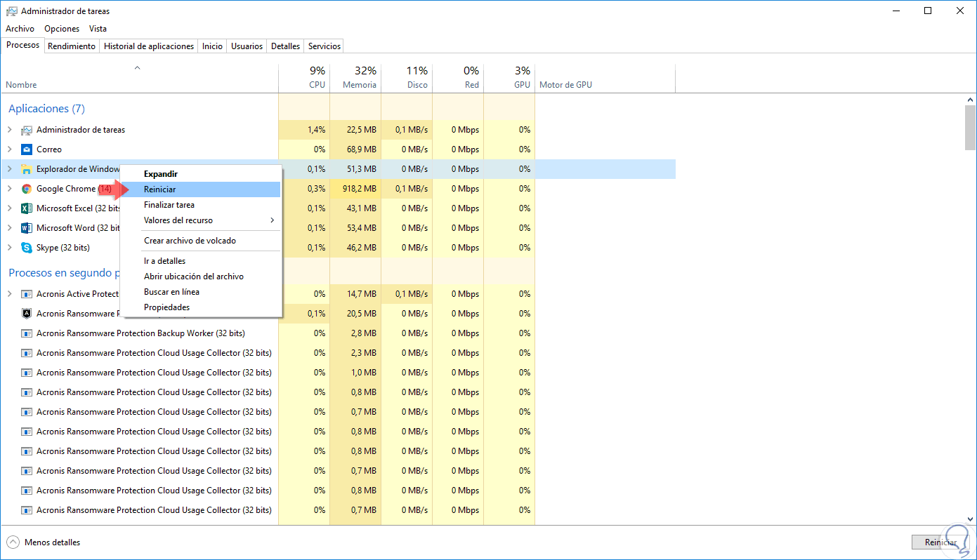The width and height of the screenshot is (977, 560).
Task: Select the Microsoft Excel icon
Action: tap(27, 208)
